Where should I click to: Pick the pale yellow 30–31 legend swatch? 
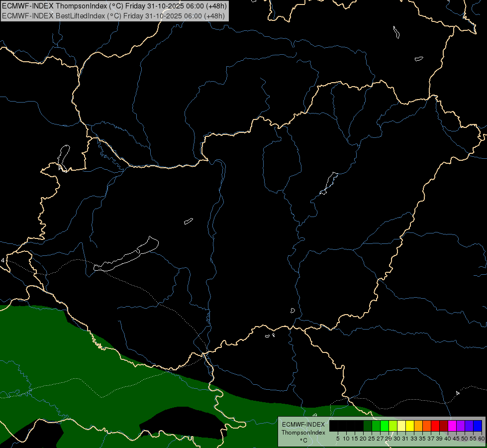pyautogui.click(x=401, y=426)
